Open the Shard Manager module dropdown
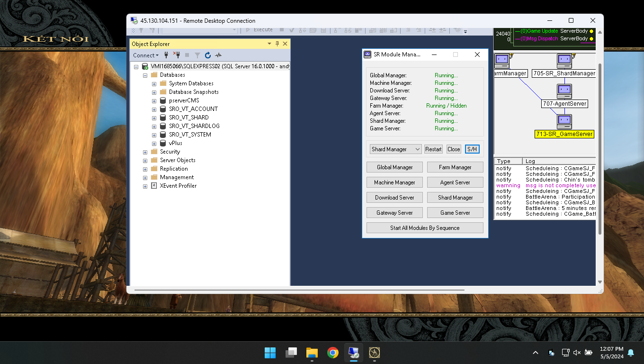Image resolution: width=644 pixels, height=364 pixels. click(395, 149)
